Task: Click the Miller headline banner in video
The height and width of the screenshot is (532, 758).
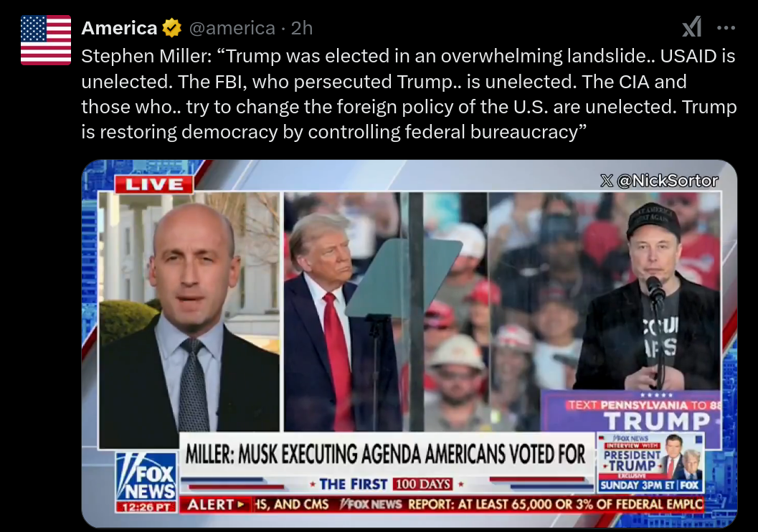Action: pyautogui.click(x=386, y=454)
